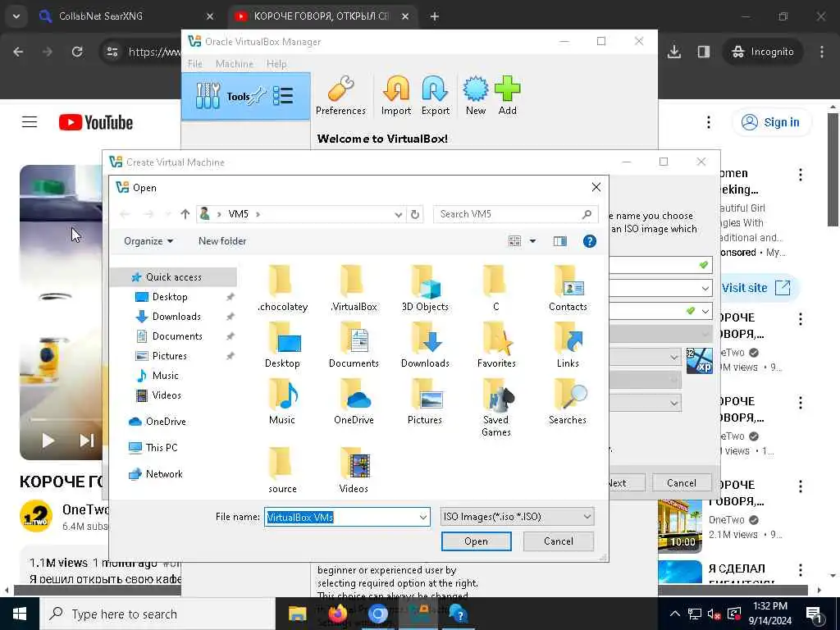Screen dimensions: 840x630
Task: Play the YouTube video
Action: tap(48, 441)
